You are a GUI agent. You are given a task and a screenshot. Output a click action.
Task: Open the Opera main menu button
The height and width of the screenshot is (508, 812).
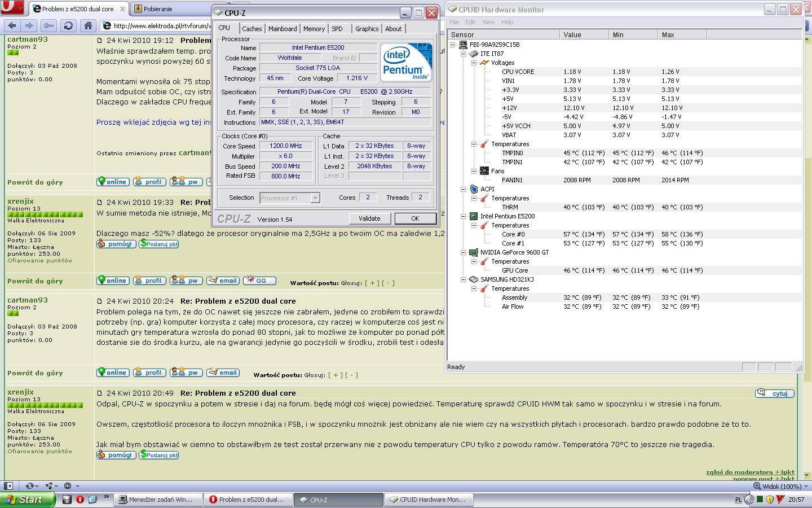click(x=12, y=8)
